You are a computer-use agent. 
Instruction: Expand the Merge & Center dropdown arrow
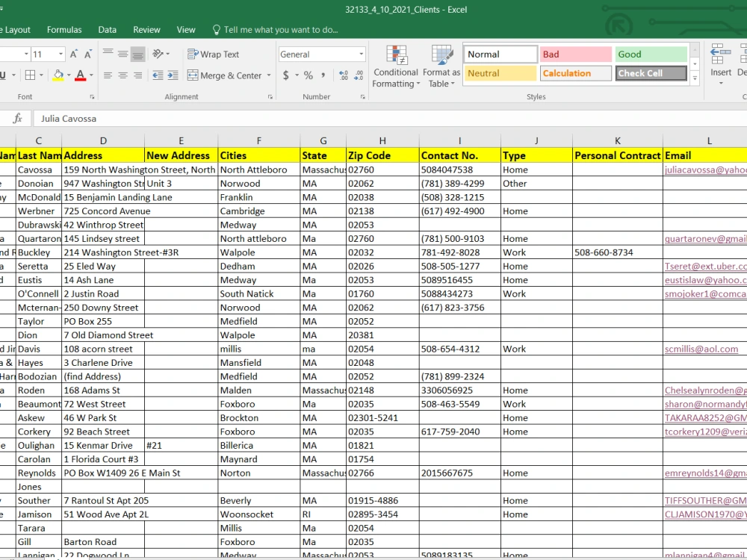[269, 75]
